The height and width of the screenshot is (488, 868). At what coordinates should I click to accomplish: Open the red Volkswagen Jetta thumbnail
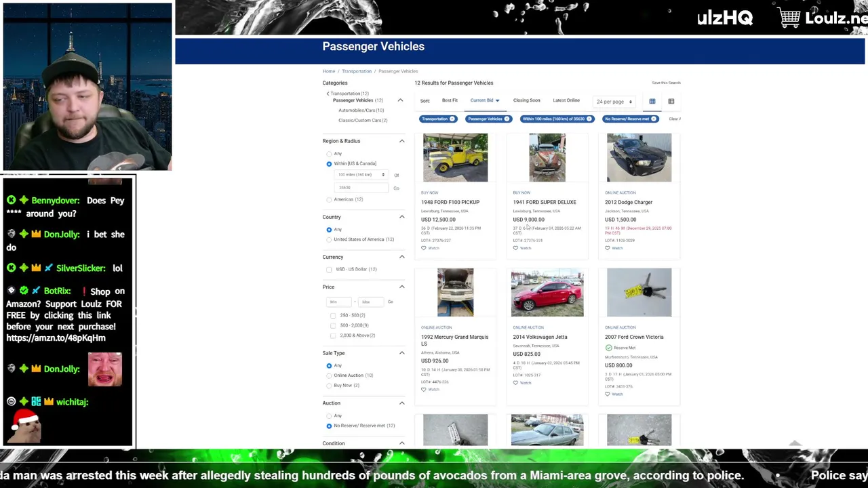click(x=547, y=293)
